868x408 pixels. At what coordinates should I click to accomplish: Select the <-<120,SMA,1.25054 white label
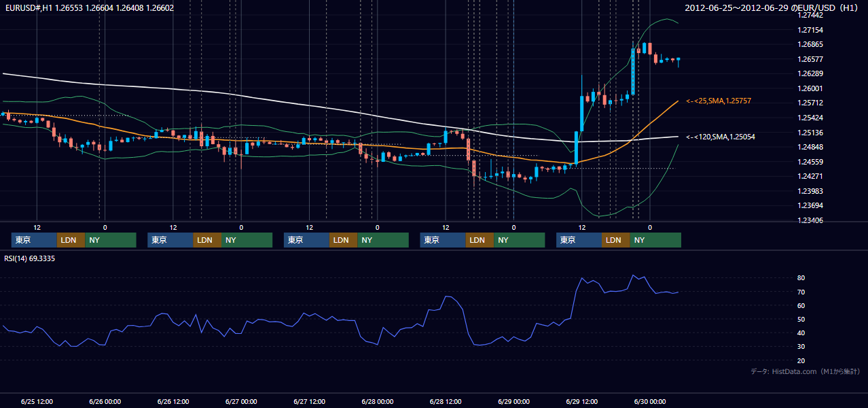click(x=721, y=137)
